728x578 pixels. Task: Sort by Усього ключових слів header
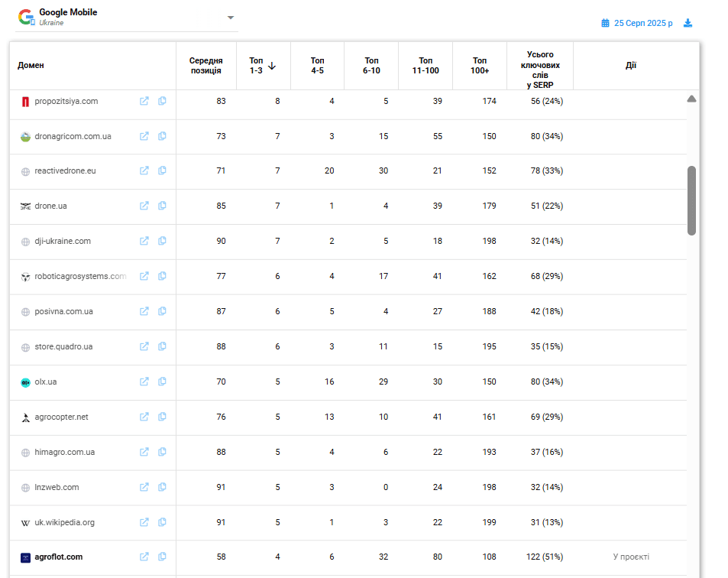point(540,70)
